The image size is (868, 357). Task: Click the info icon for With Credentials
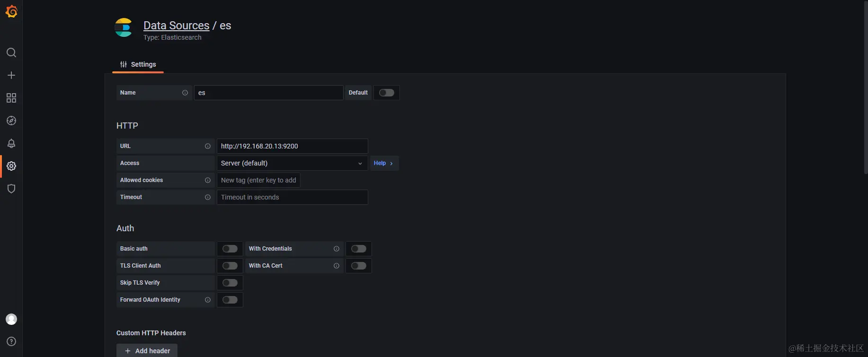click(x=337, y=249)
